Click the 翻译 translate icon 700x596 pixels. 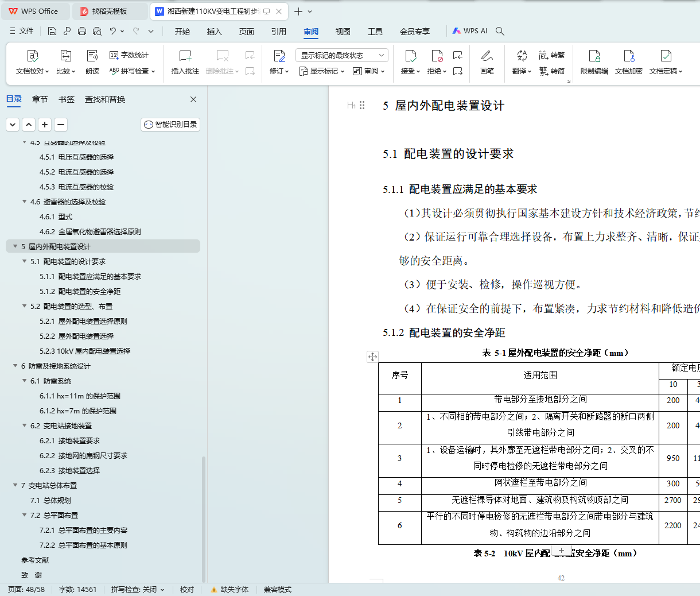pyautogui.click(x=522, y=56)
